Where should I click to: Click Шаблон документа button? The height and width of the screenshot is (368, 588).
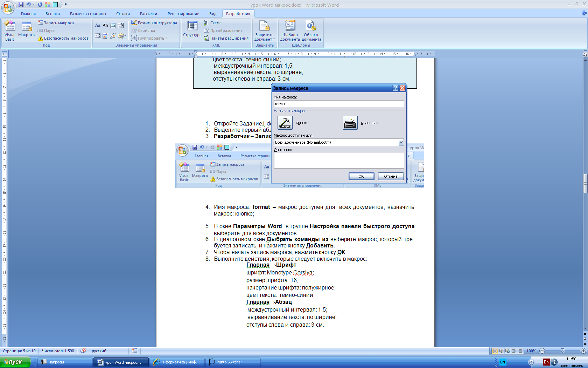tap(290, 31)
